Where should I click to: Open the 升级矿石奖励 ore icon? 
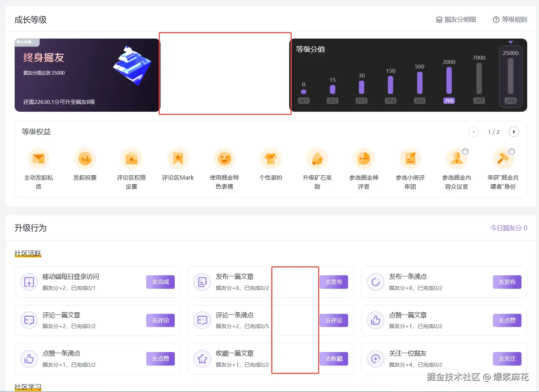(317, 158)
